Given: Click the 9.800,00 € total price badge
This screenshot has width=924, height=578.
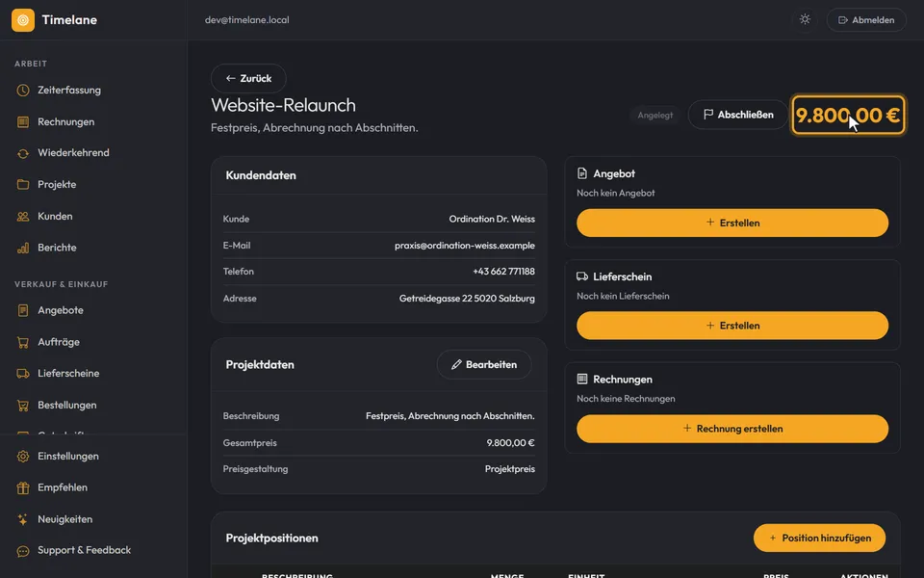Looking at the screenshot, I should click(x=848, y=115).
